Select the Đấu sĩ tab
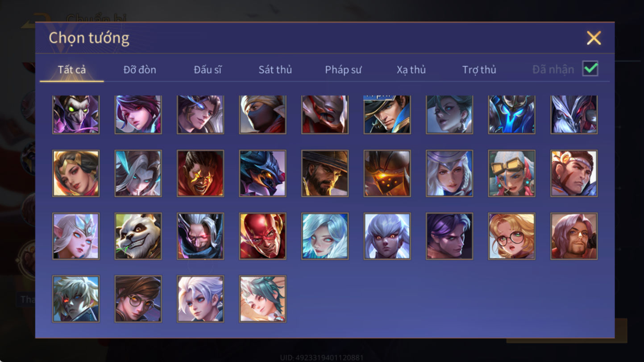The height and width of the screenshot is (362, 644). point(208,70)
